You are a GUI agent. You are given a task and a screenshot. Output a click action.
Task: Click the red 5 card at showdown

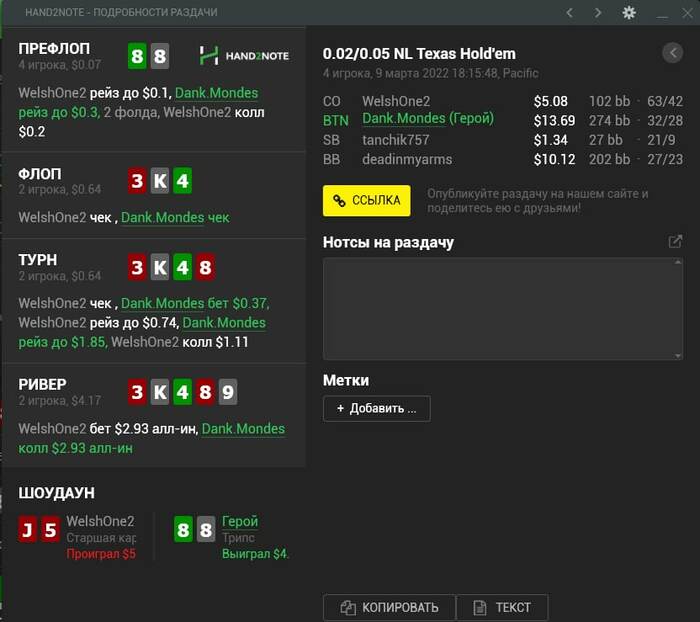click(x=50, y=530)
